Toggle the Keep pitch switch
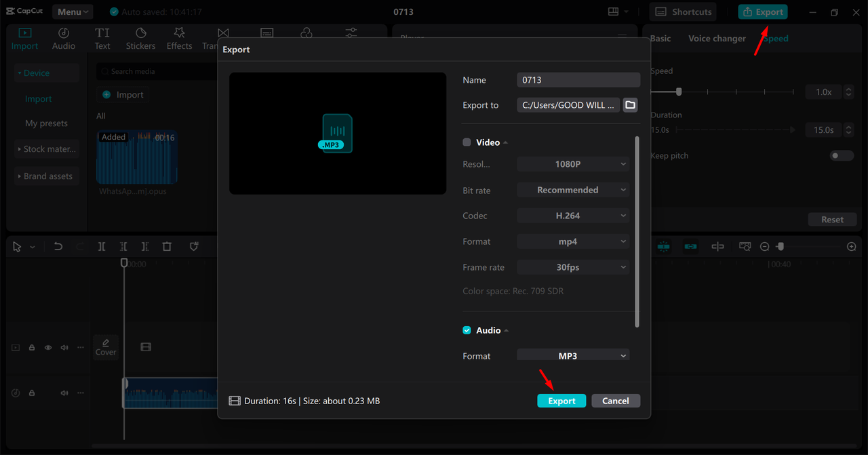This screenshot has height=455, width=868. click(842, 155)
